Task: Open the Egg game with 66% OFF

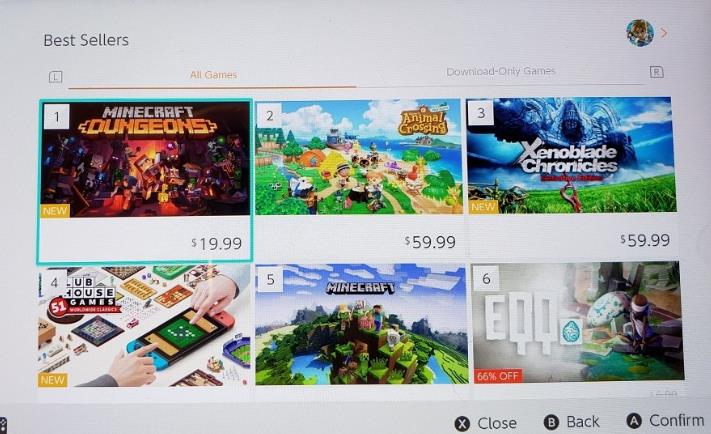Action: [x=577, y=322]
